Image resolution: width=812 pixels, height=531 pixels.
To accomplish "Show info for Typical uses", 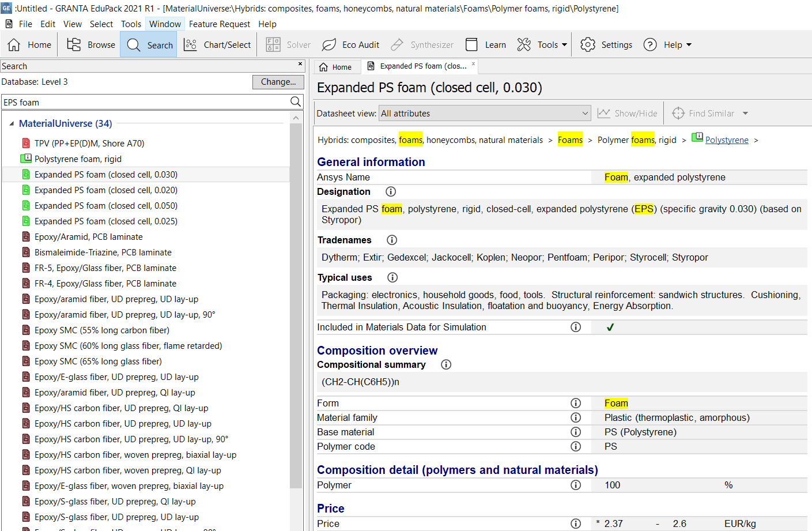I will pos(392,277).
